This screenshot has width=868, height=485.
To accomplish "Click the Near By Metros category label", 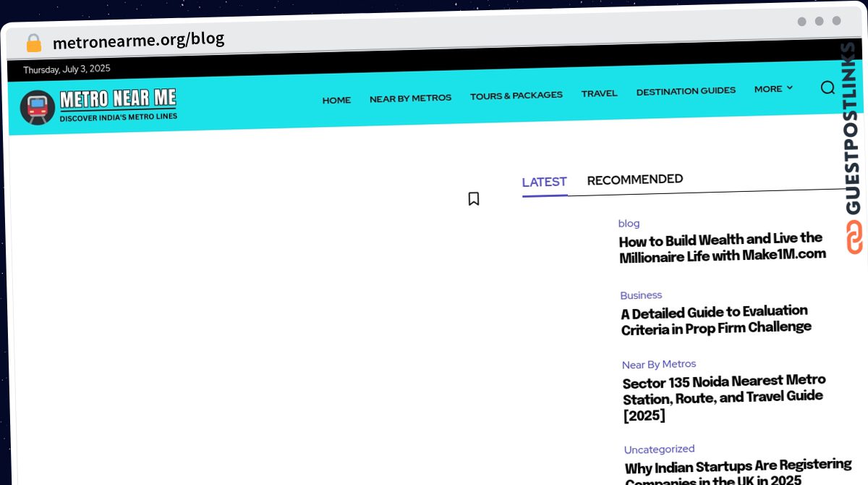I will tap(659, 364).
